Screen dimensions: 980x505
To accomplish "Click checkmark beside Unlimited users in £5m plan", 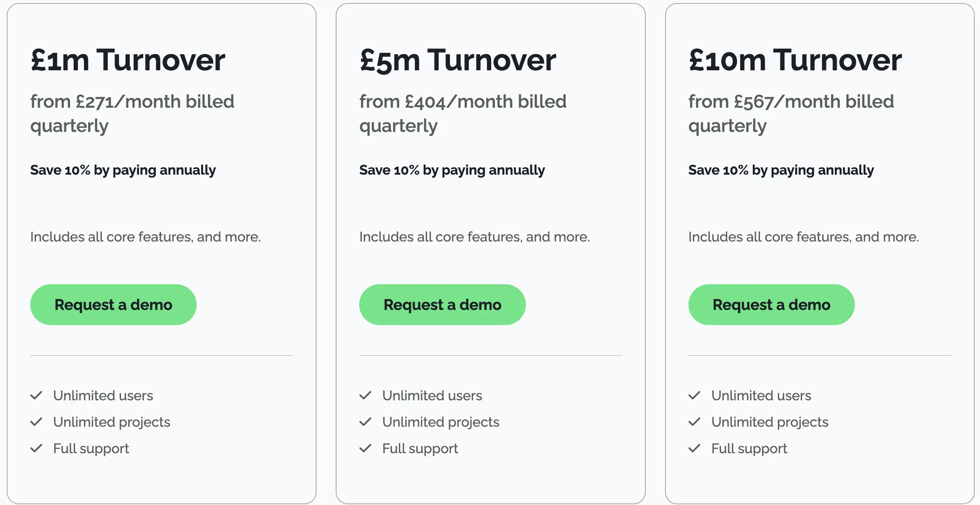I will (x=365, y=395).
